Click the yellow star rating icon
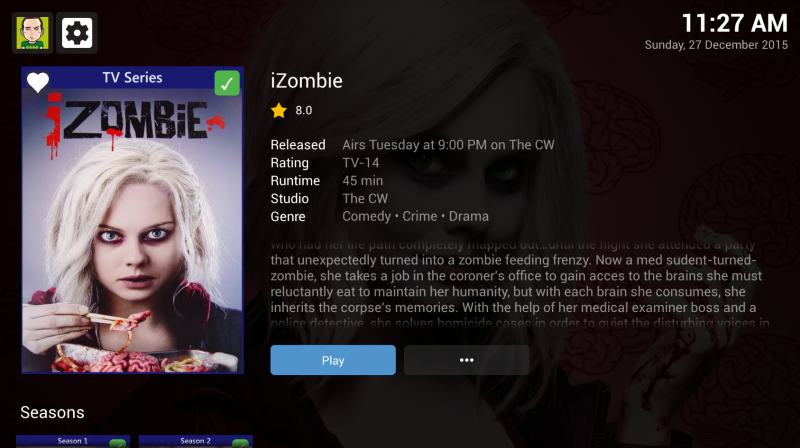800x448 pixels. click(x=279, y=110)
